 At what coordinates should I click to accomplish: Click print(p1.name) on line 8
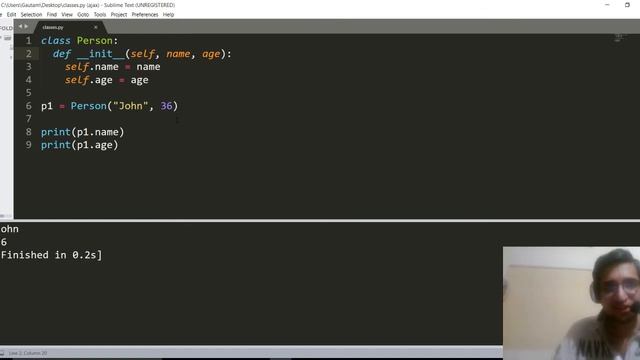pos(82,132)
